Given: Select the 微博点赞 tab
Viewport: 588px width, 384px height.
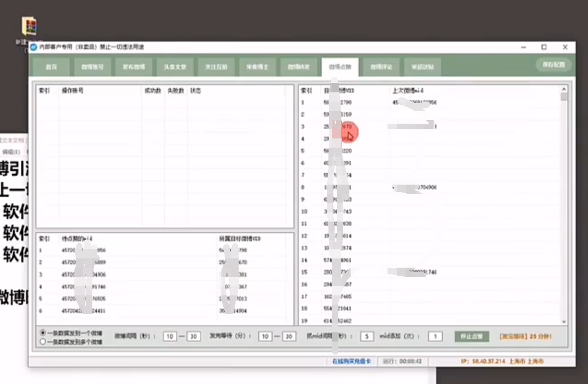Looking at the screenshot, I should pos(340,67).
